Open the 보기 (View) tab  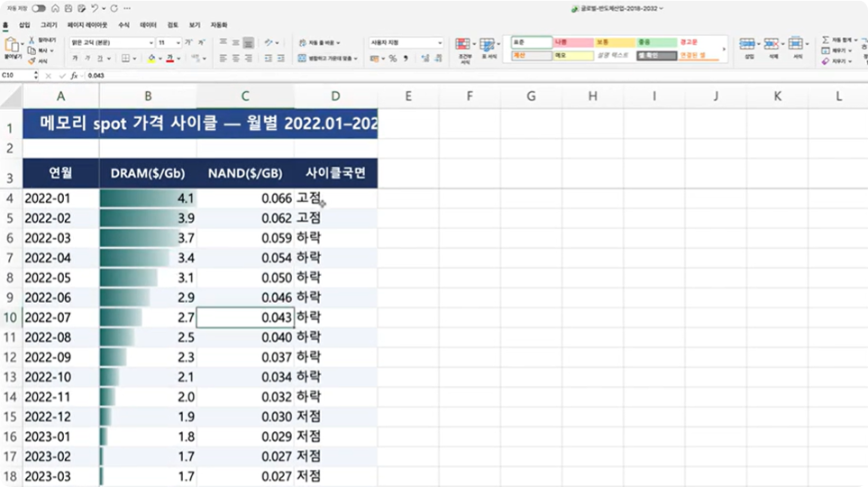(195, 25)
